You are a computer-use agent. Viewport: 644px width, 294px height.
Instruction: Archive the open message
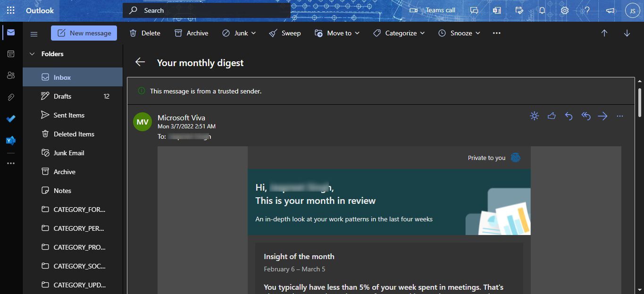[x=191, y=33]
